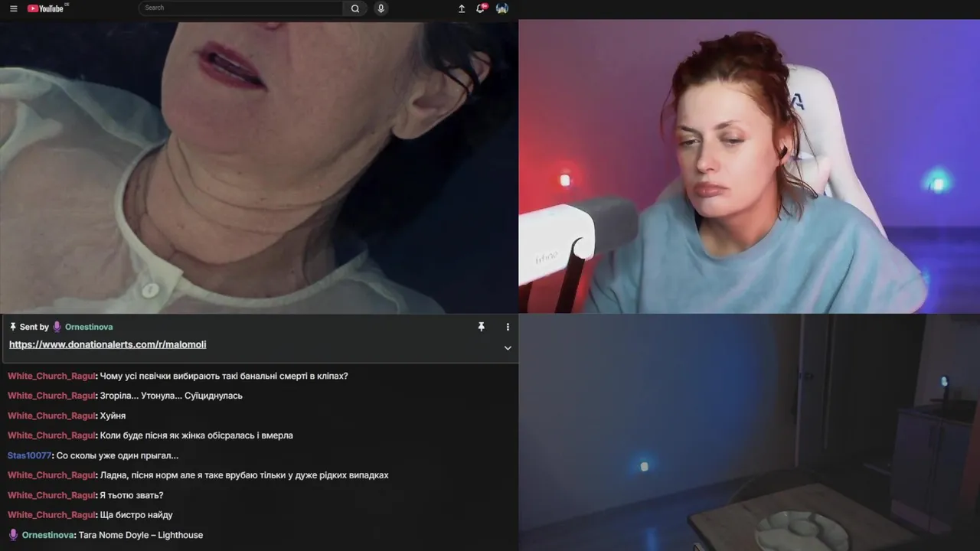Open the YouTube hamburger guide menu

pos(13,8)
